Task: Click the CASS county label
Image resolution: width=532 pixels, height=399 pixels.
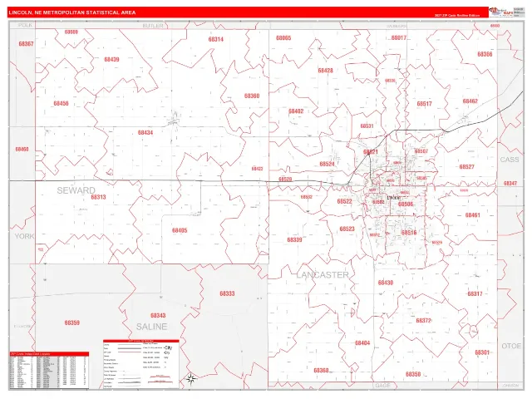Action: pyautogui.click(x=510, y=160)
